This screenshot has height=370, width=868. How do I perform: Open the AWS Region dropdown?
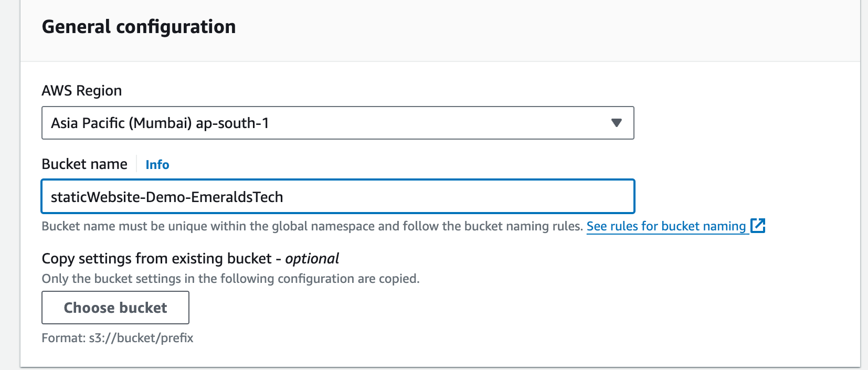pos(337,123)
